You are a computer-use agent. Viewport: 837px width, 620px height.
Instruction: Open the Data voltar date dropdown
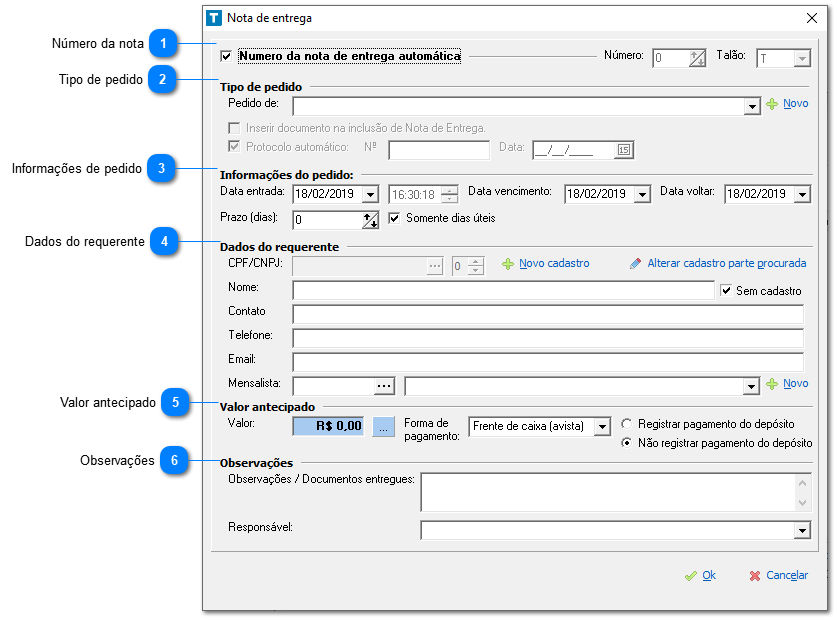(x=802, y=194)
